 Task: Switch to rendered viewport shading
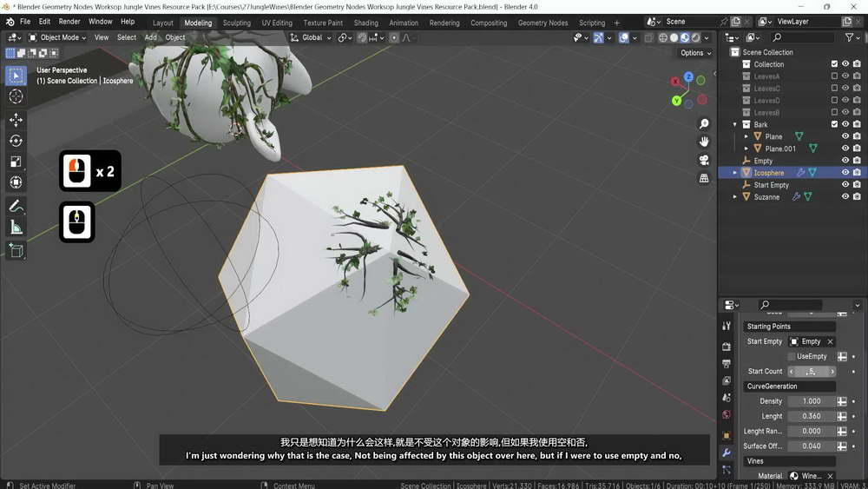[x=696, y=37]
